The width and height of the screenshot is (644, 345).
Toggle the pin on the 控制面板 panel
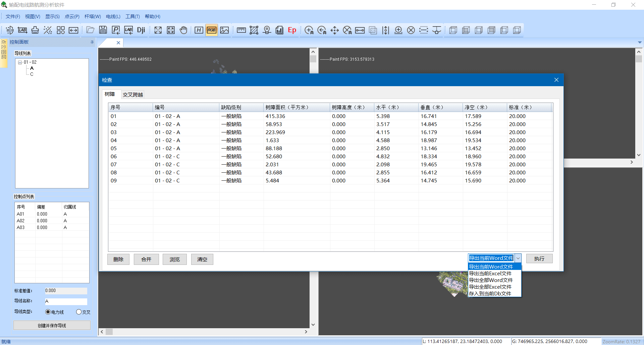click(x=92, y=42)
